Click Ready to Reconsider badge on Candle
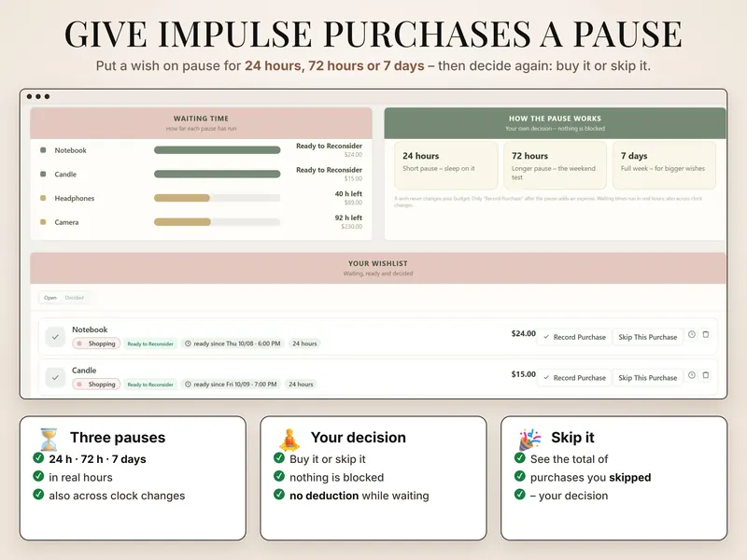Image resolution: width=747 pixels, height=560 pixels. click(150, 385)
